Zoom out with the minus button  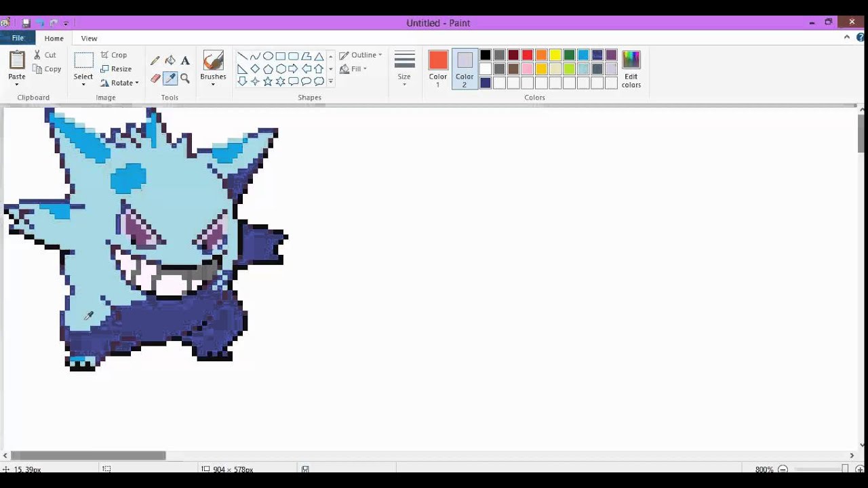[x=783, y=469]
